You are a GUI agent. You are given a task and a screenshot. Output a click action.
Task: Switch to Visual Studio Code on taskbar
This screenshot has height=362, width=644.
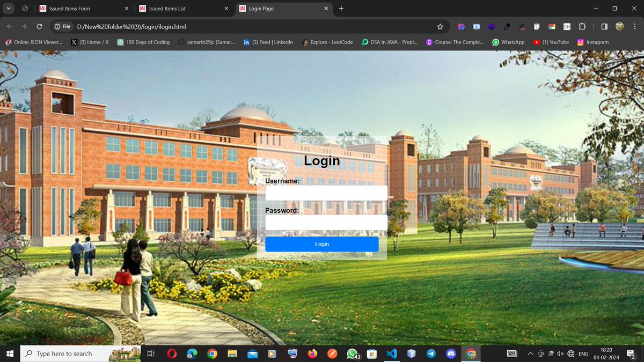pyautogui.click(x=391, y=353)
